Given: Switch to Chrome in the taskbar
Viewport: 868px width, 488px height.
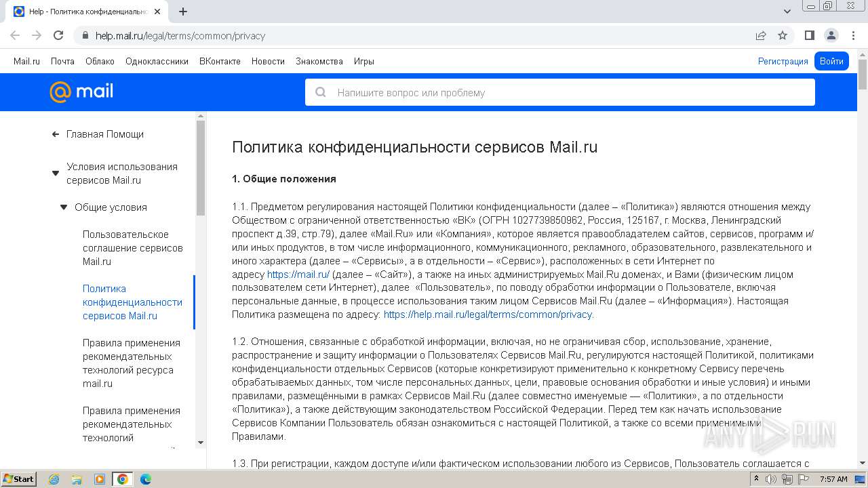Looking at the screenshot, I should [122, 479].
